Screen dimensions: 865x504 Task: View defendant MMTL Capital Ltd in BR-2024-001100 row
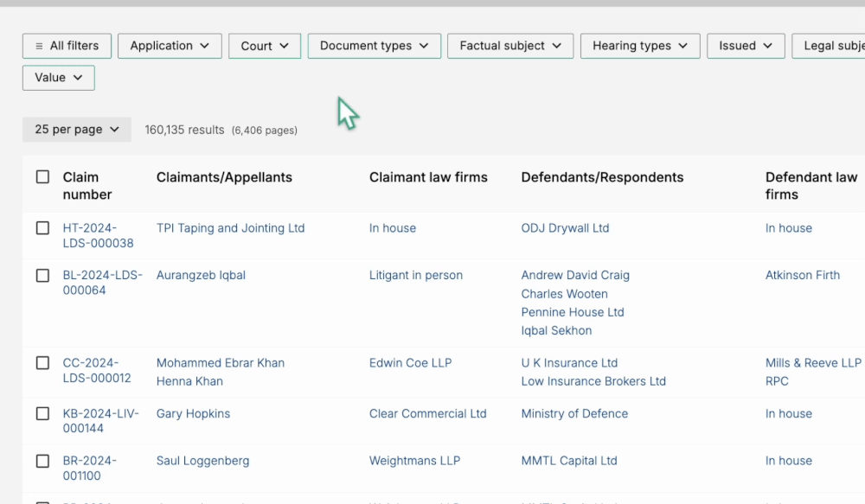pos(569,461)
